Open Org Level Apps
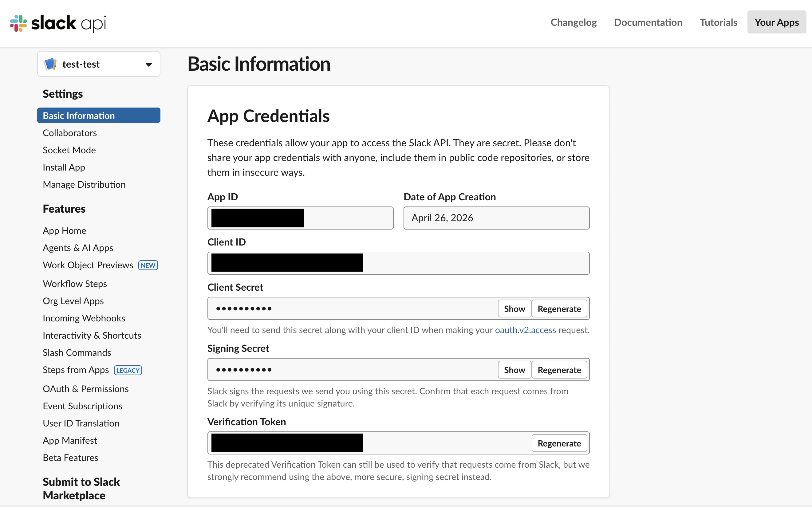Image resolution: width=812 pixels, height=507 pixels. pyautogui.click(x=73, y=301)
